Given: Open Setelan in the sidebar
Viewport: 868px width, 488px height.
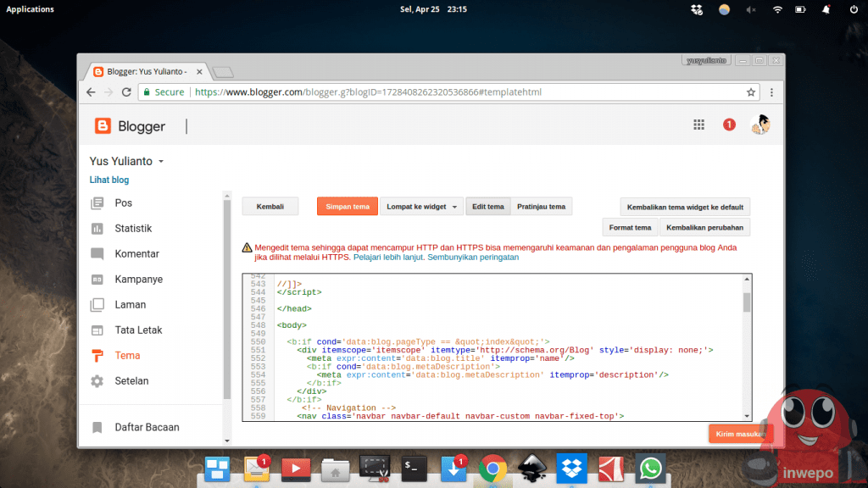Looking at the screenshot, I should 131,381.
